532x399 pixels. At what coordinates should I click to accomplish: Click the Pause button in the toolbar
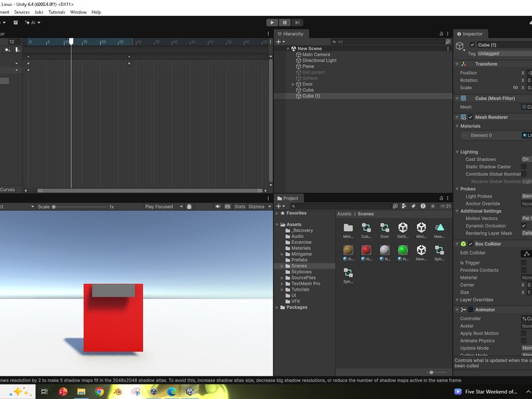285,23
